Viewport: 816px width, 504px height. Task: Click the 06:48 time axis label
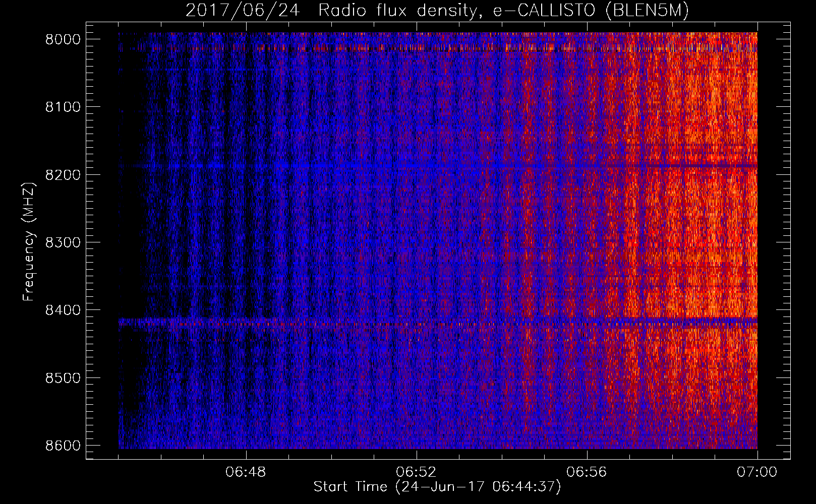(x=246, y=472)
